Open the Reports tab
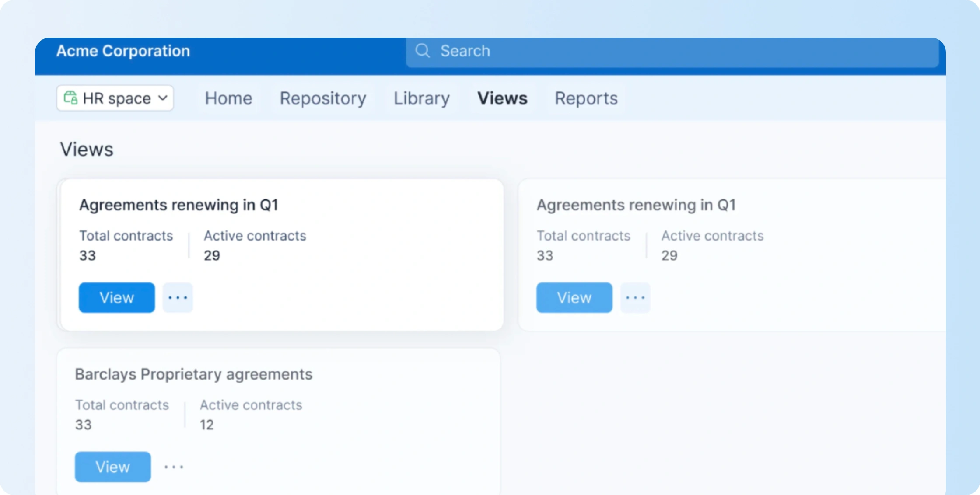The image size is (980, 495). pyautogui.click(x=586, y=98)
